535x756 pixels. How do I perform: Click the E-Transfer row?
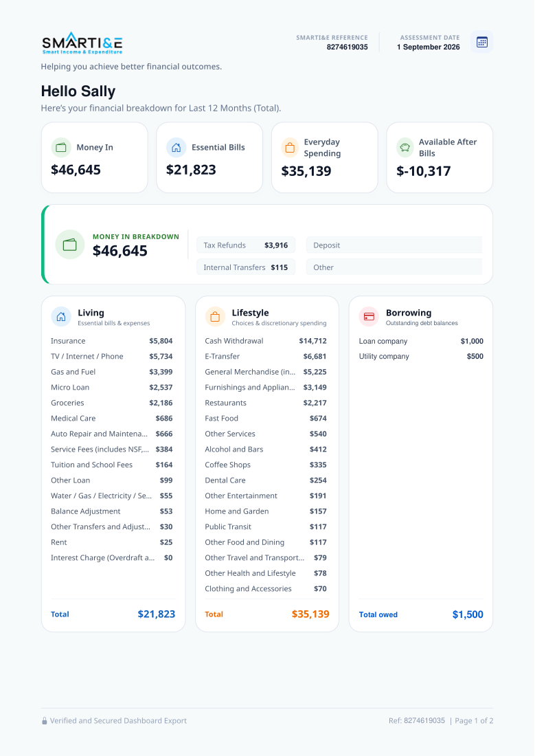click(266, 356)
